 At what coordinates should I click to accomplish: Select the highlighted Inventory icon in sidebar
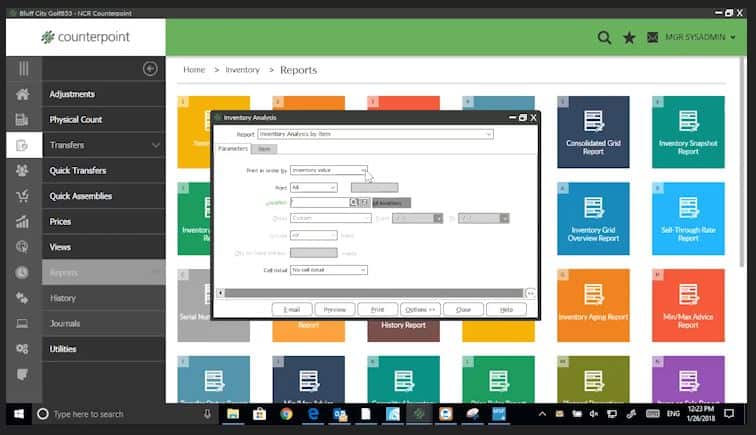22,145
